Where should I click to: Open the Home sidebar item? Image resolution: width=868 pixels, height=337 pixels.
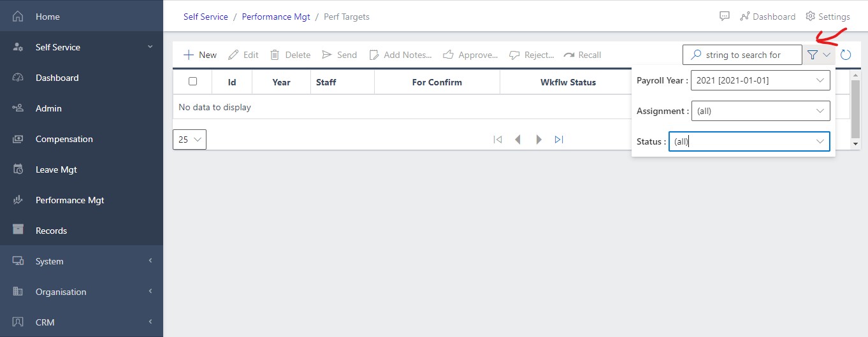(82, 17)
